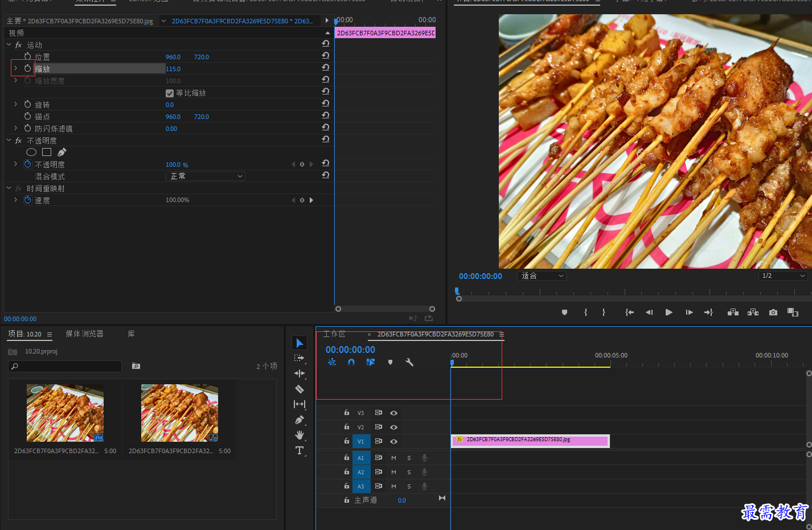This screenshot has width=812, height=530.
Task: Click Mark Out button
Action: [x=604, y=312]
